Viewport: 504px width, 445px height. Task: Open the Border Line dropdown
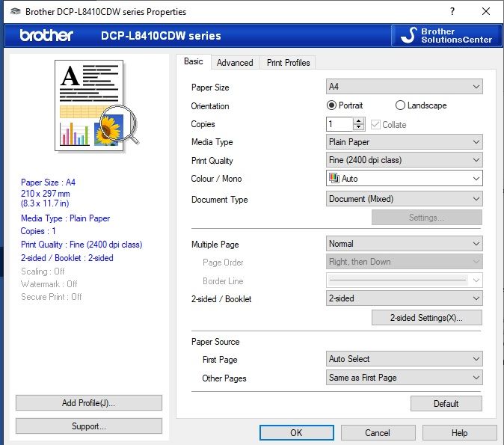[x=404, y=280]
